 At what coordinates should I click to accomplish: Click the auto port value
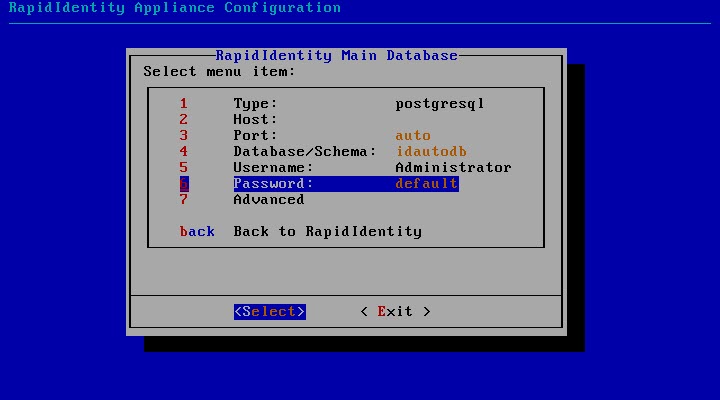tap(413, 135)
